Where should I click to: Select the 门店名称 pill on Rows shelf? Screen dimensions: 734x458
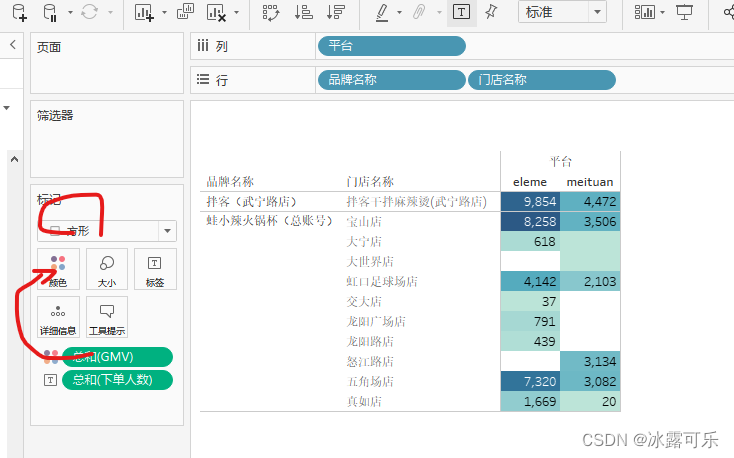(542, 80)
